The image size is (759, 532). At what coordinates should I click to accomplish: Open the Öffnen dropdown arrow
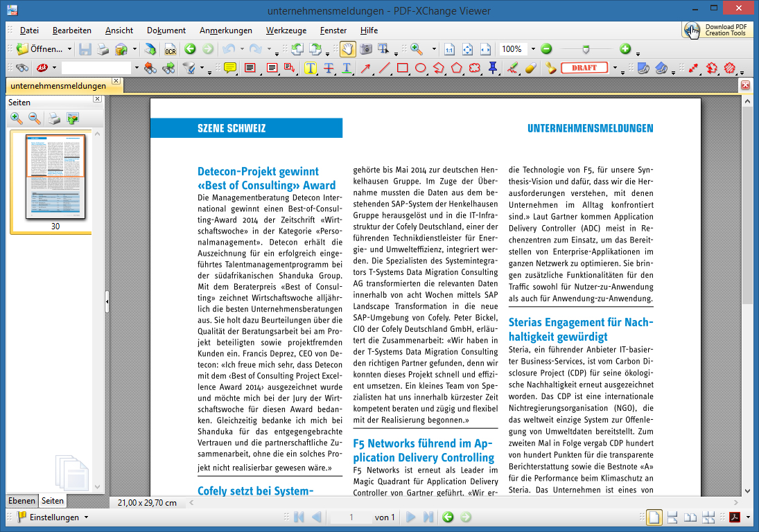point(69,49)
